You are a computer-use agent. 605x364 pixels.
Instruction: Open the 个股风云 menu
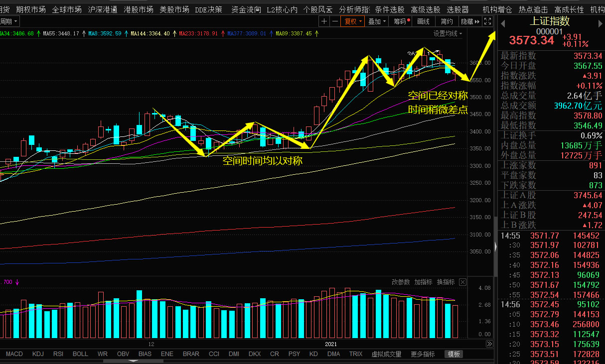point(318,9)
